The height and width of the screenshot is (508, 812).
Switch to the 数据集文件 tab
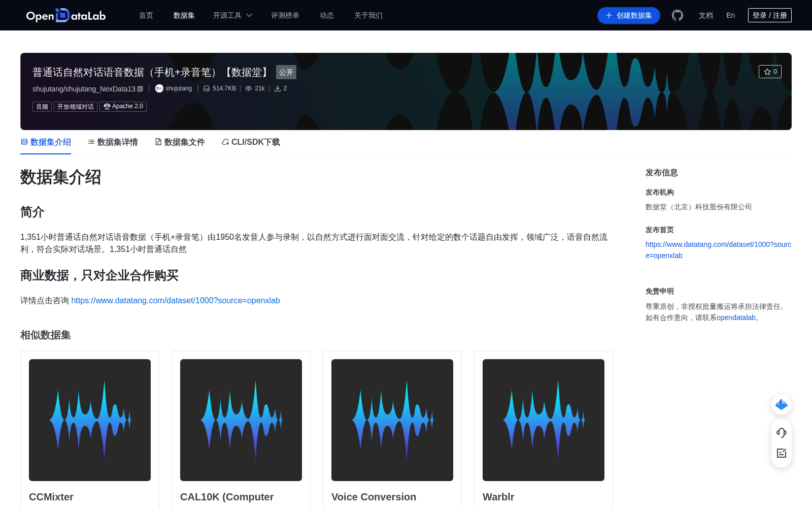180,142
